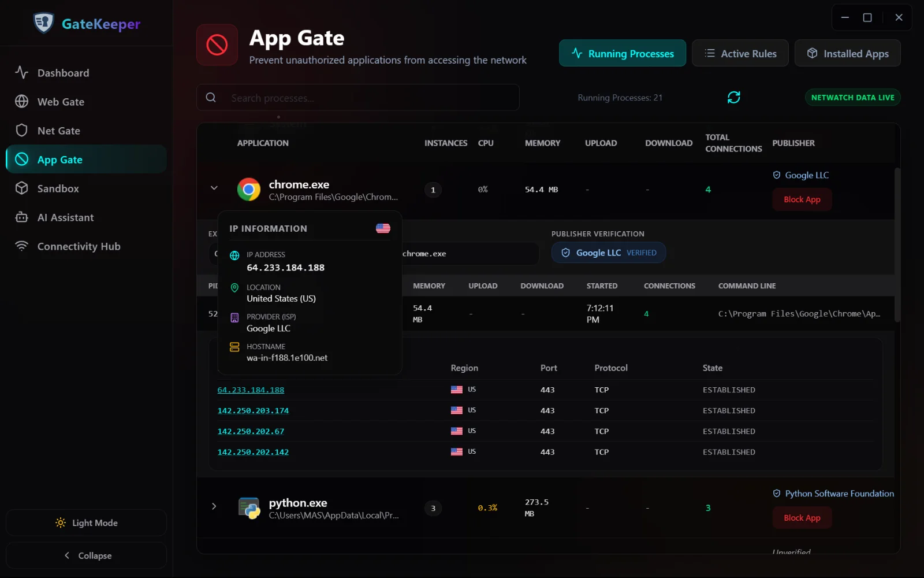924x578 pixels.
Task: Open Web Gate from the sidebar
Action: click(x=87, y=102)
